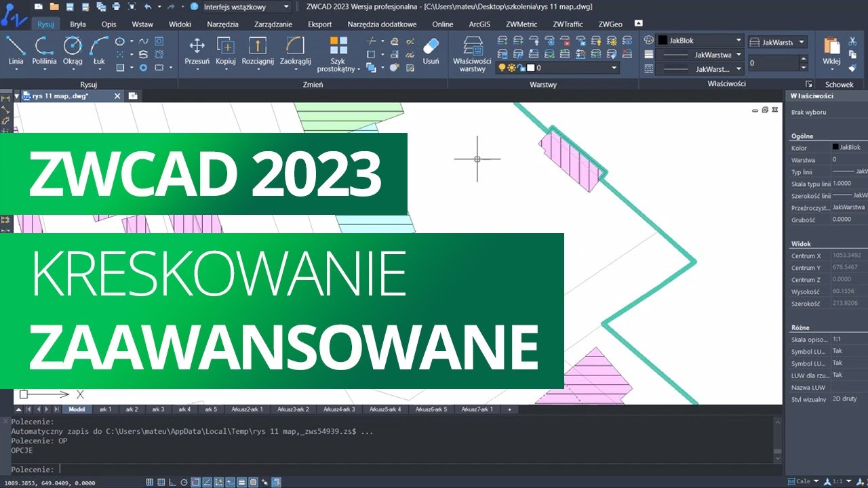Image resolution: width=868 pixels, height=488 pixels.
Task: Switch to the Wstaw ribbon tab
Action: coord(142,24)
